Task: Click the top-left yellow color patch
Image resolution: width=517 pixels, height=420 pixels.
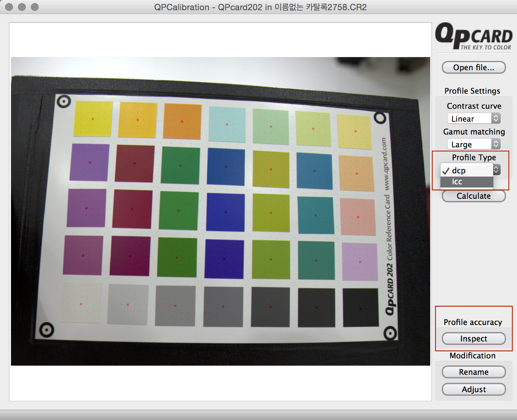Action: click(x=93, y=119)
